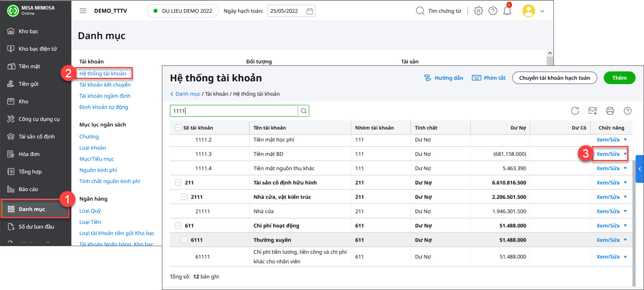644x290 pixels.
Task: Click Tài khoản kết chuyển link
Action: (x=105, y=85)
